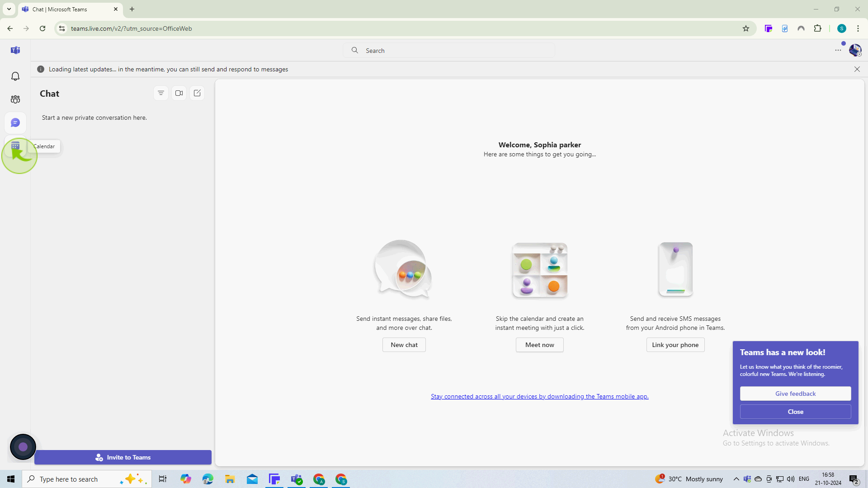
Task: Open the Activity bell in Teams sidebar
Action: click(15, 76)
